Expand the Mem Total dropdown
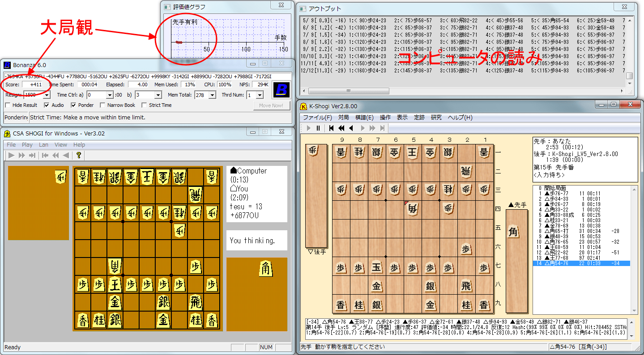Viewport: 644px width, 355px height. coord(212,95)
